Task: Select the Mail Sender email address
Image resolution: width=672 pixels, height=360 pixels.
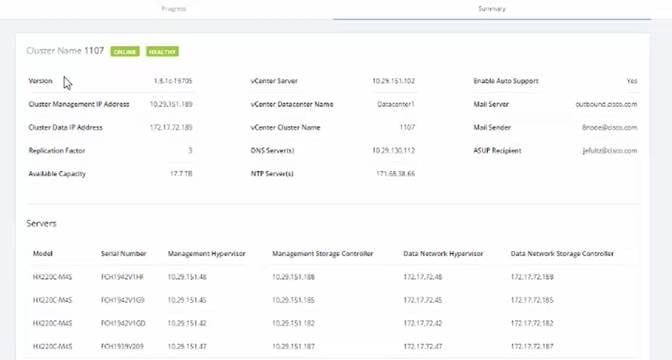Action: tap(610, 127)
